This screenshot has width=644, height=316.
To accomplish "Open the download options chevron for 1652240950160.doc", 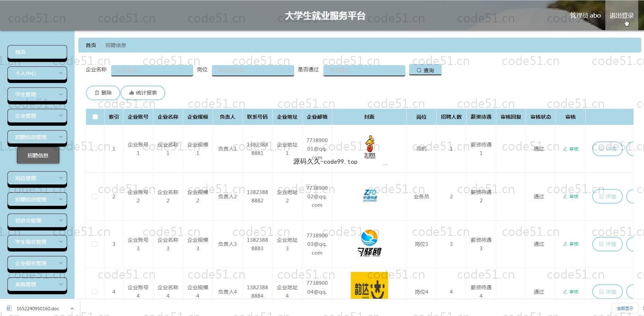I will 72,309.
